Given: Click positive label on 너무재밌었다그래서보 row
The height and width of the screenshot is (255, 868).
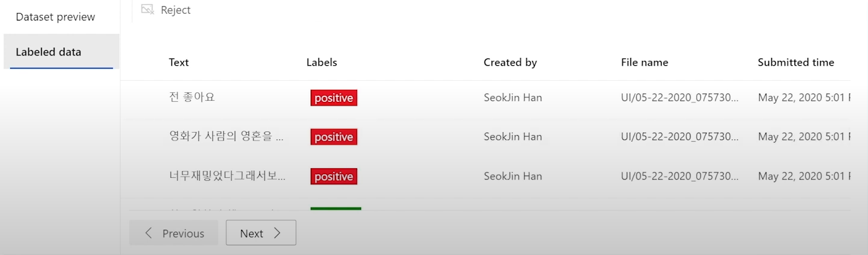Looking at the screenshot, I should pyautogui.click(x=334, y=176).
